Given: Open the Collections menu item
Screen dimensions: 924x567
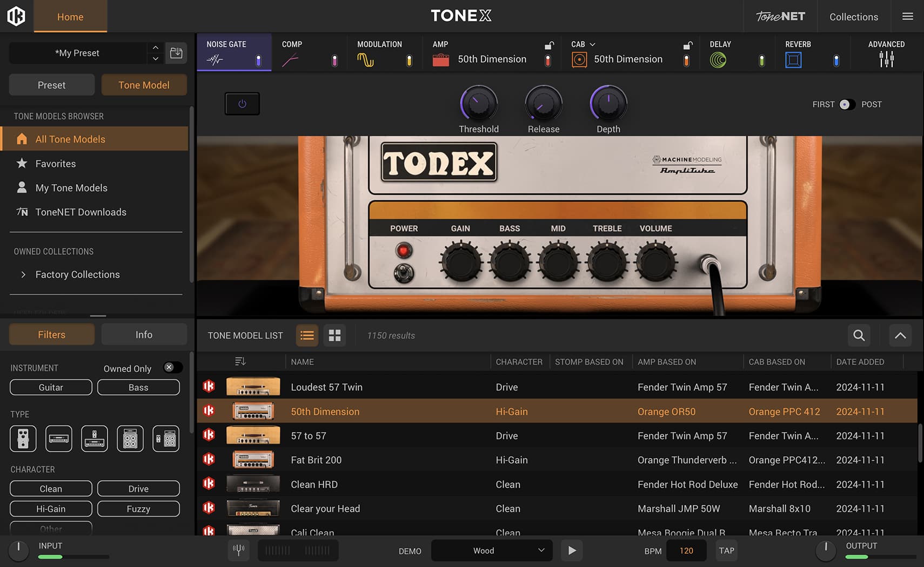Looking at the screenshot, I should tap(853, 17).
